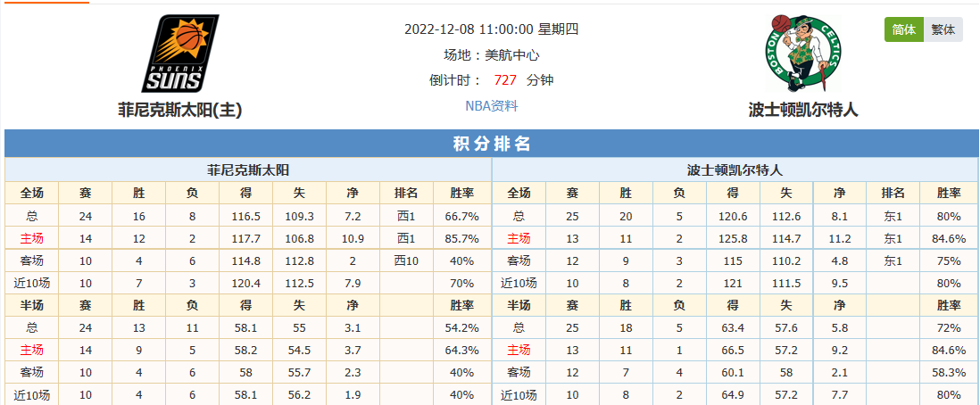Click Celtics half-time total points 63.4
The image size is (980, 405).
(x=733, y=327)
